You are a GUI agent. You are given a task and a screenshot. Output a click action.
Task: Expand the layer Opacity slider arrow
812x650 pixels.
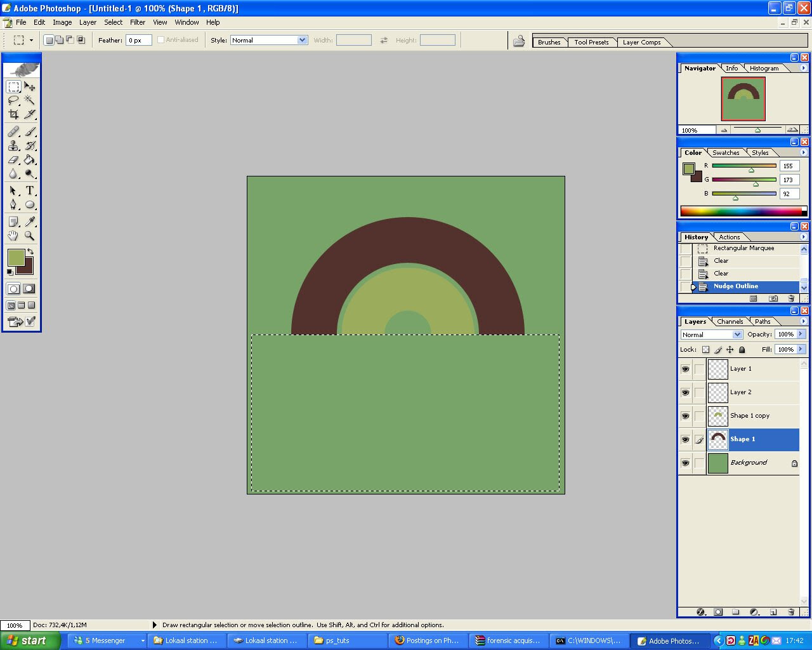point(801,334)
